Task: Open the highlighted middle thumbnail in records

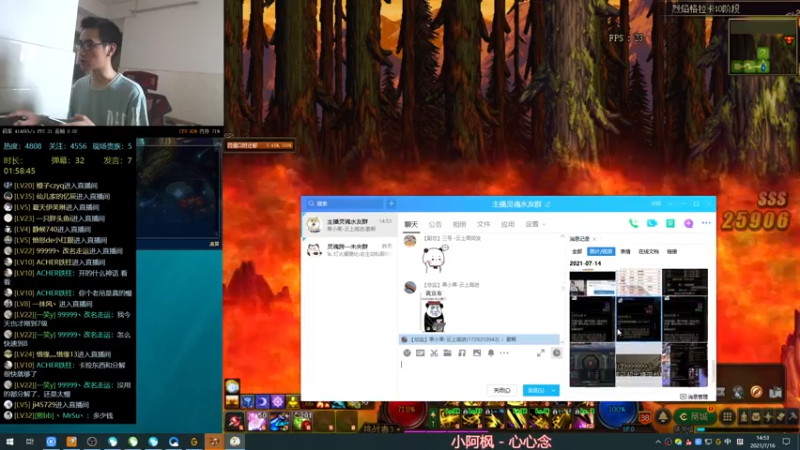Action: point(638,319)
